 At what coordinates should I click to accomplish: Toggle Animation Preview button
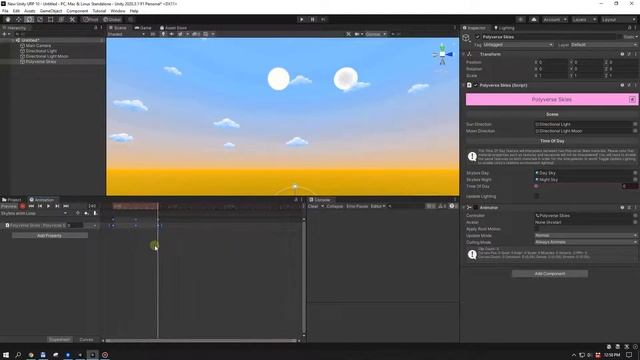click(9, 206)
